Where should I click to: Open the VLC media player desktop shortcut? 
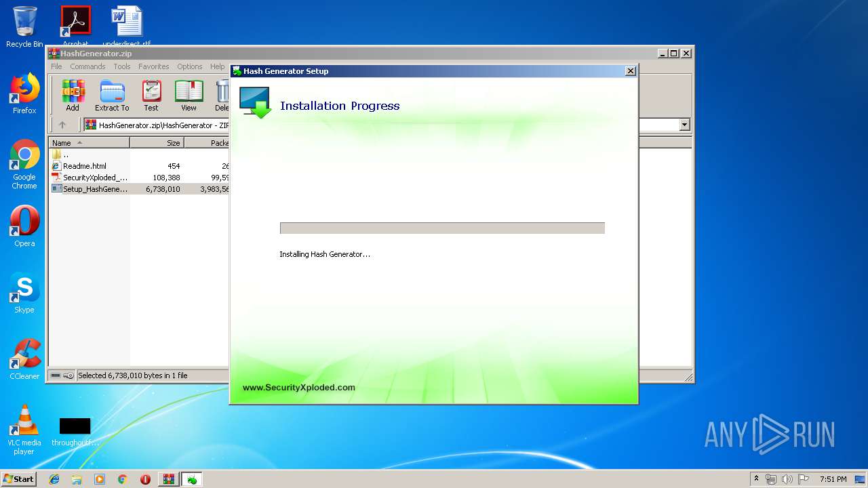point(24,430)
